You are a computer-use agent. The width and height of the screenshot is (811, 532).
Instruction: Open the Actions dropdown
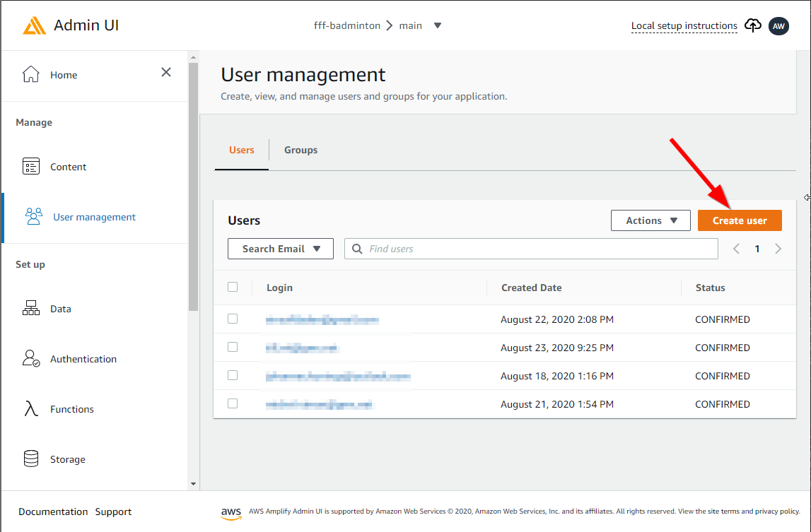(650, 220)
